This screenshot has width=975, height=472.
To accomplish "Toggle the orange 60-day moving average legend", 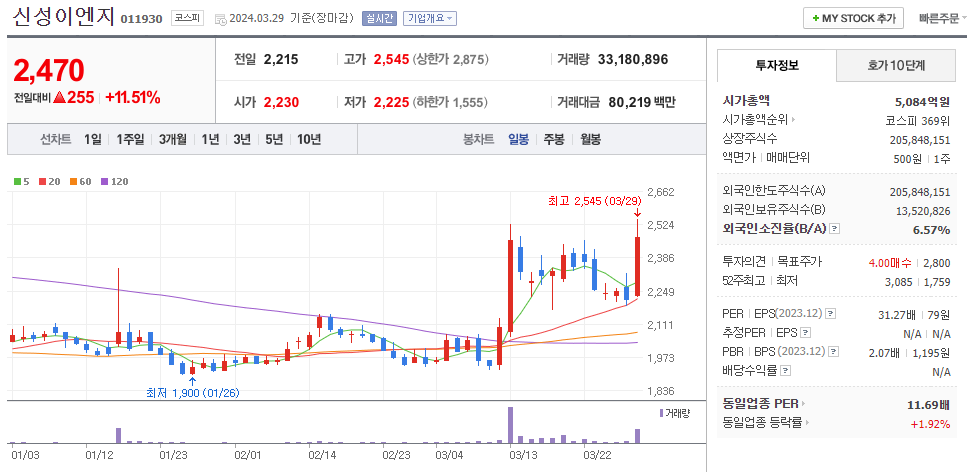I will pyautogui.click(x=80, y=182).
